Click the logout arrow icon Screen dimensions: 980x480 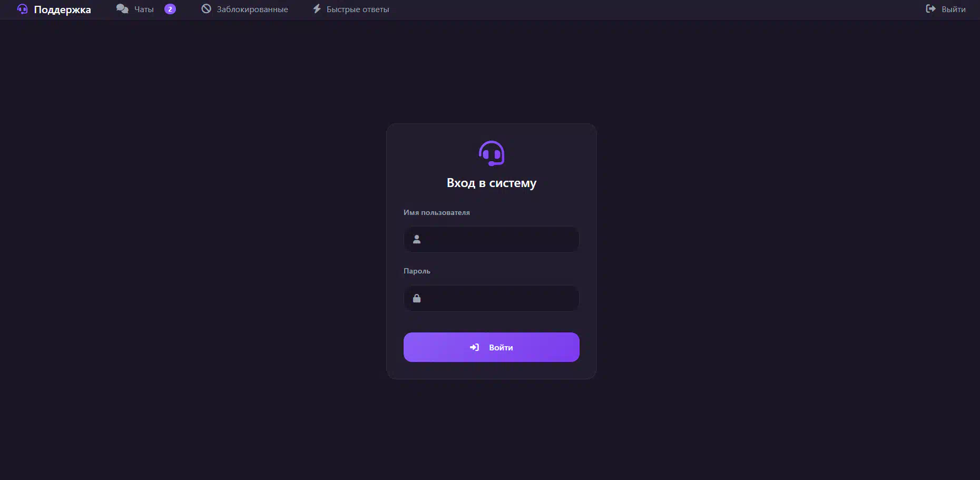931,9
